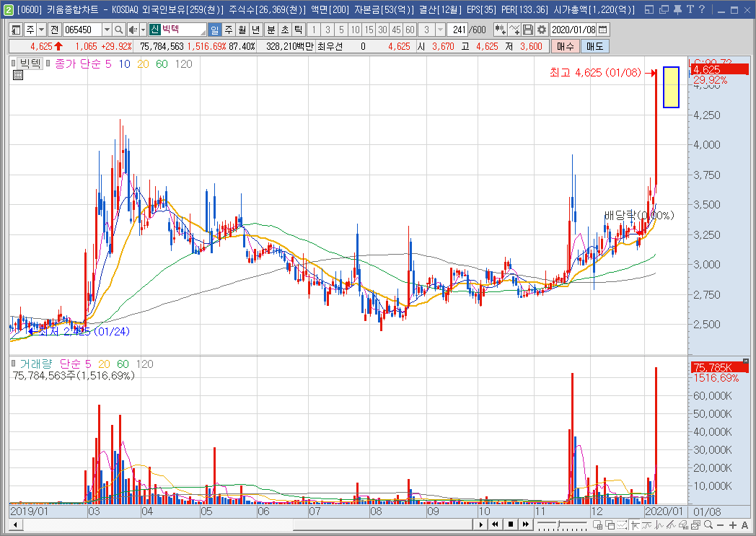The image size is (756, 536).
Task: Switch to 년 yearly chart period
Action: click(x=255, y=30)
